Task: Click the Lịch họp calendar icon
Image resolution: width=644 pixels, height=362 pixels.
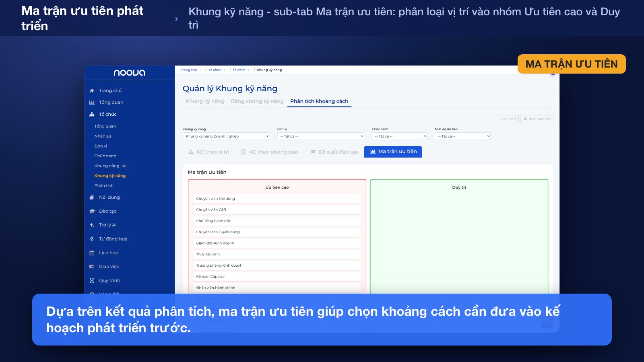Action: (x=92, y=253)
